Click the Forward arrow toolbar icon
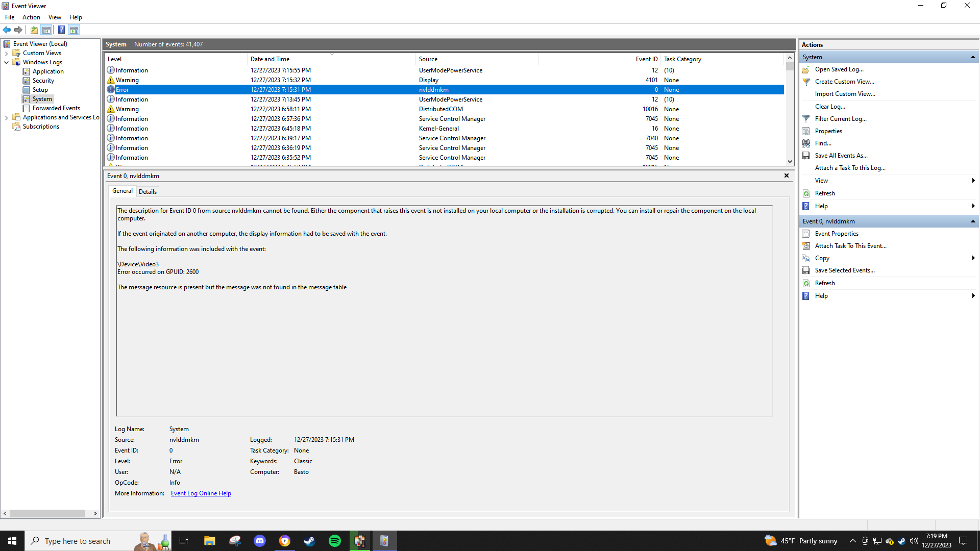 [18, 30]
